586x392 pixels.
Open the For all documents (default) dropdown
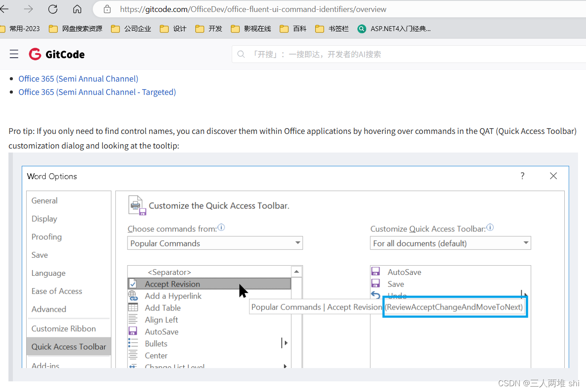coord(451,243)
